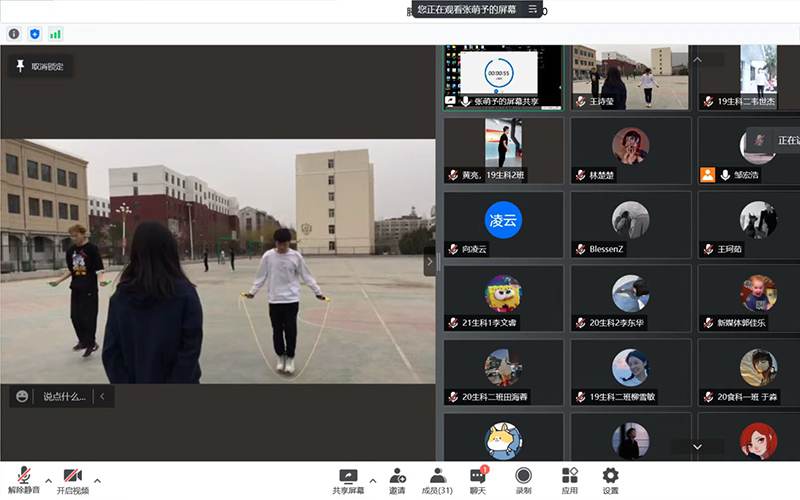Image resolution: width=800 pixels, height=500 pixels.
Task: Click the muted mic icon beside 王诗莹
Action: click(x=581, y=102)
